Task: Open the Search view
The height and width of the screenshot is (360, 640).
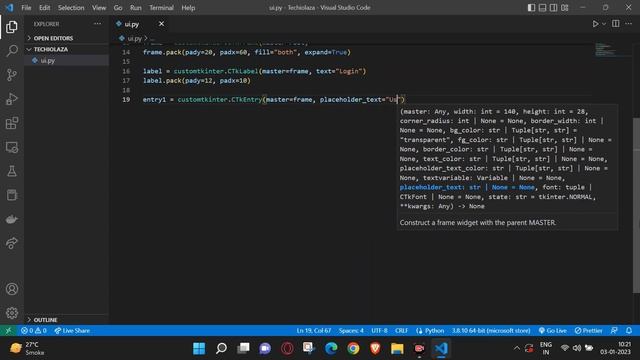Action: pyautogui.click(x=12, y=51)
